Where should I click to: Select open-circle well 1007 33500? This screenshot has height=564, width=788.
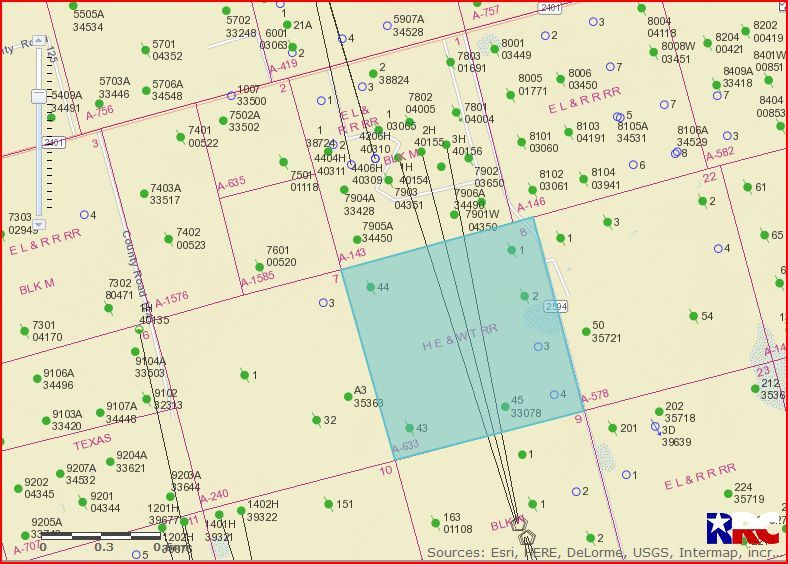coord(231,96)
